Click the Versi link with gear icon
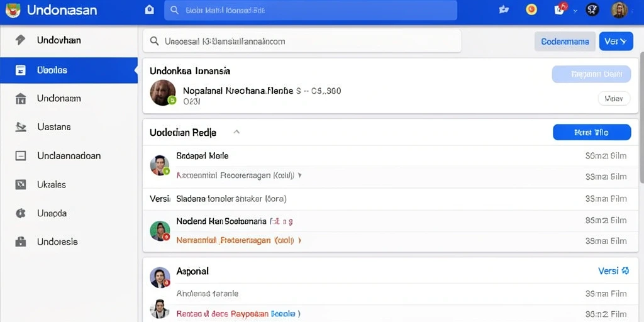Screen dimensions: 644x322 (614, 270)
